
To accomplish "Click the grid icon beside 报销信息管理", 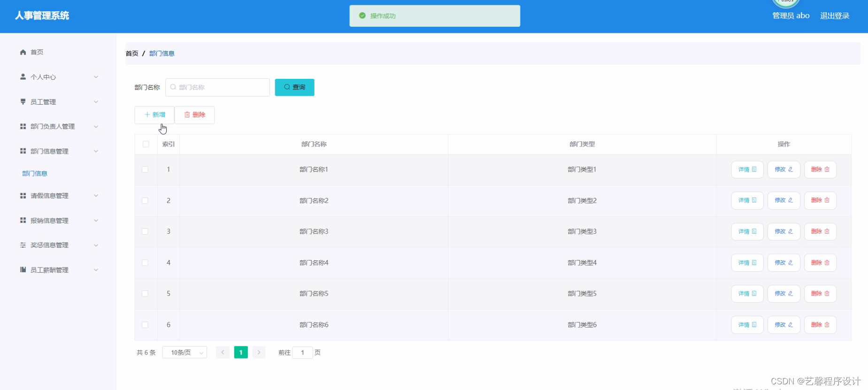I will click(x=23, y=220).
